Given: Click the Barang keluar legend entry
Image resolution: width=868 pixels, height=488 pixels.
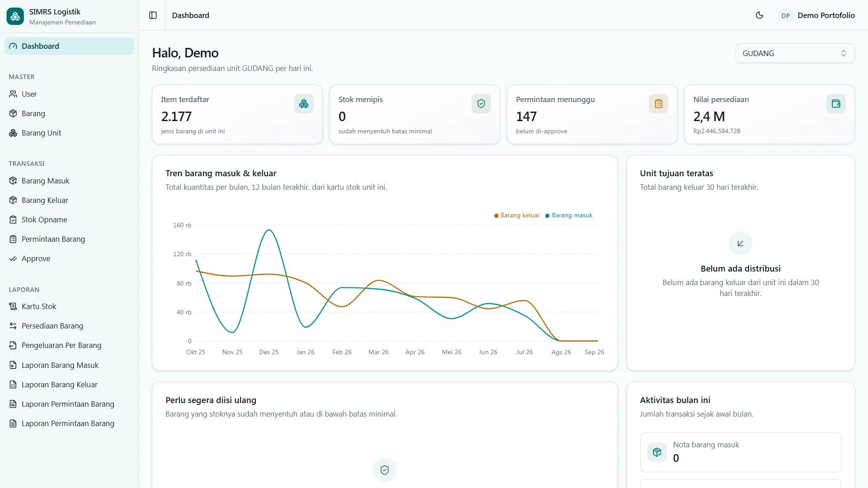Looking at the screenshot, I should [517, 216].
